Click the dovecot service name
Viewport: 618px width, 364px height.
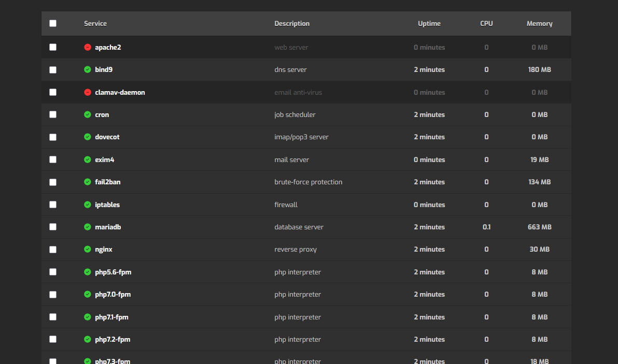coord(107,137)
